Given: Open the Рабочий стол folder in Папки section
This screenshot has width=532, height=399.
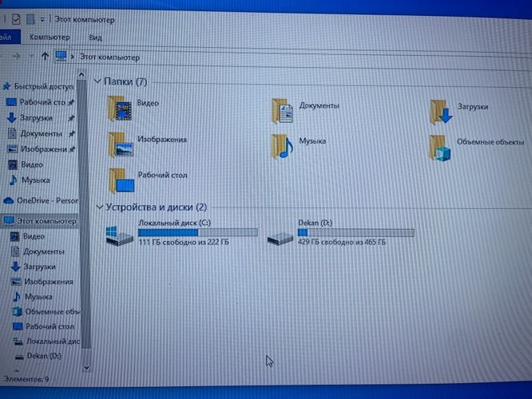Looking at the screenshot, I should click(x=148, y=180).
